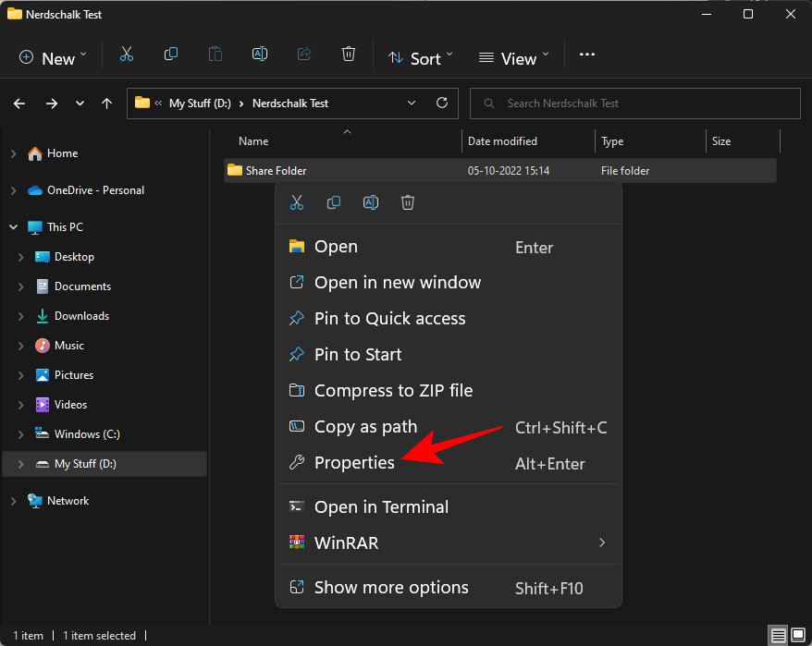The image size is (812, 646).
Task: Open the Sort dropdown in toolbar
Action: pyautogui.click(x=421, y=57)
